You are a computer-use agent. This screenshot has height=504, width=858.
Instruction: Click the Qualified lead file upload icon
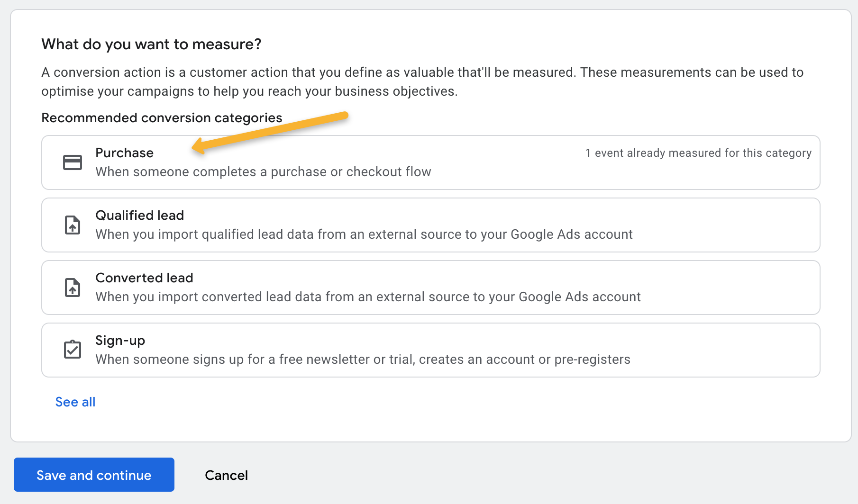pyautogui.click(x=73, y=225)
